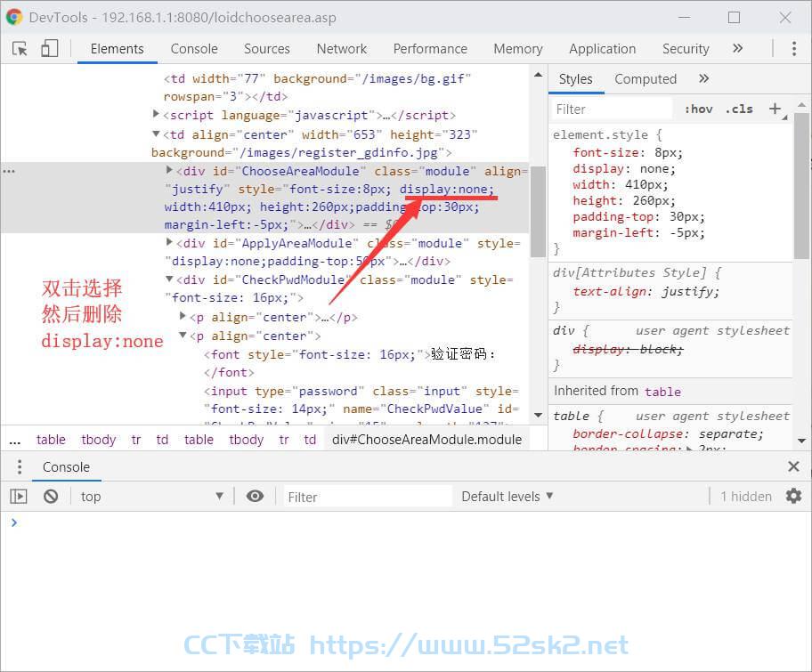Click display: none declaration in Styles
Screen dimensions: 812x672
click(624, 169)
